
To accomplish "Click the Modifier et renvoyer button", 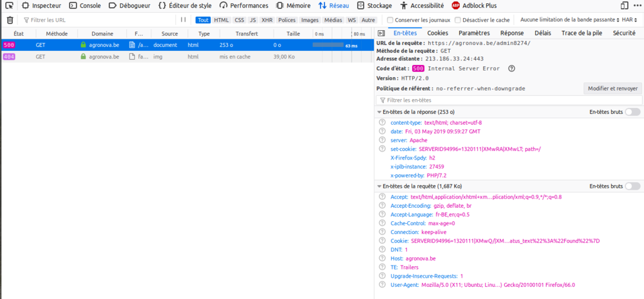I will point(612,89).
